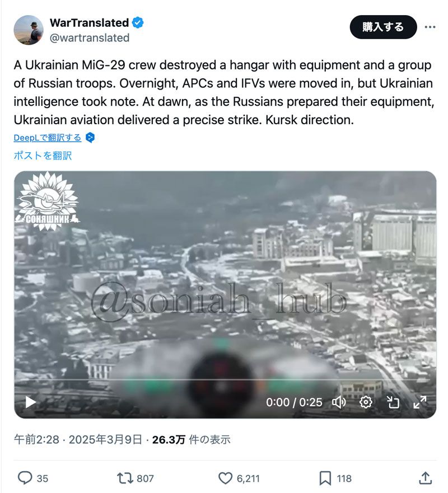Expand video to fullscreen
The height and width of the screenshot is (493, 448).
click(420, 402)
